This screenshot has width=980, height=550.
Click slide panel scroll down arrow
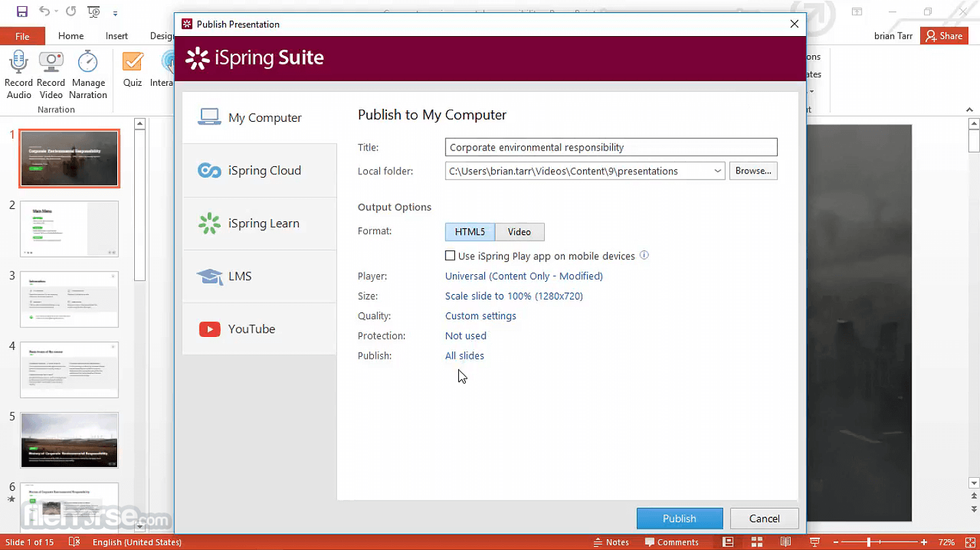[x=140, y=525]
